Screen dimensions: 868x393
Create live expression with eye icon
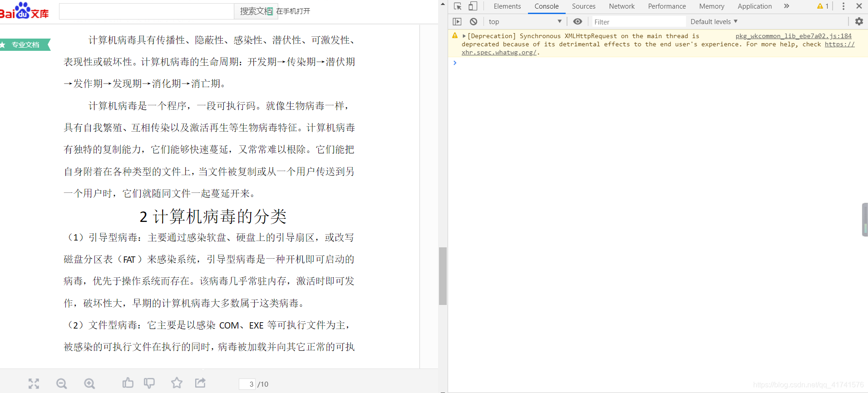click(577, 21)
